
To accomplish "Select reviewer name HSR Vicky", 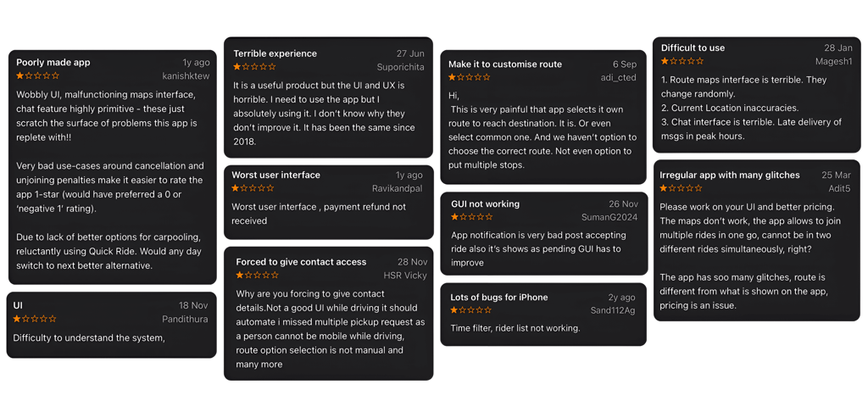I will click(x=405, y=276).
